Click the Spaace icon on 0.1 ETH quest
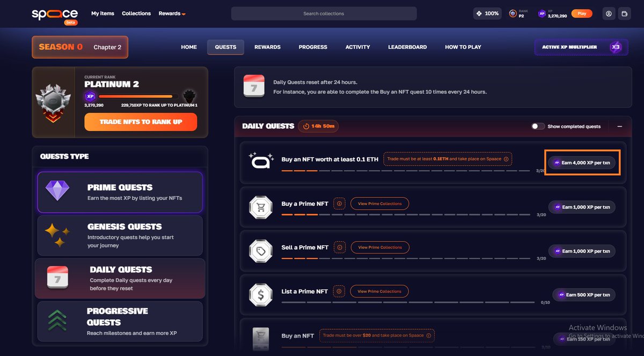 click(261, 160)
